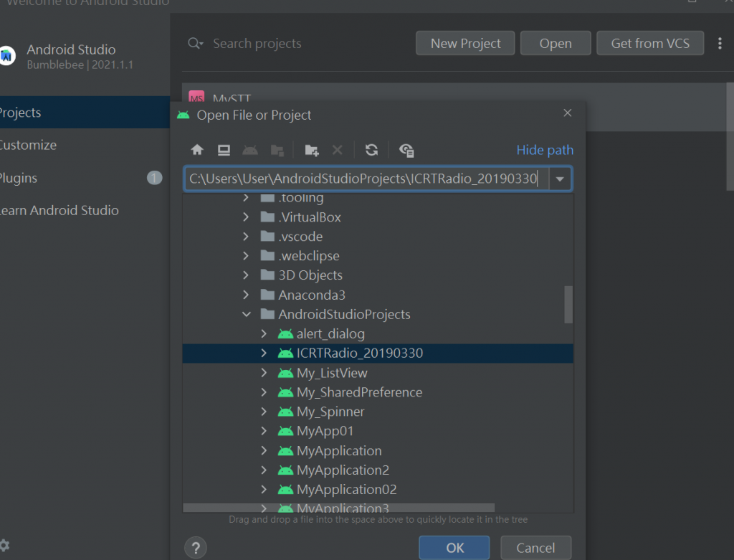734x560 pixels.
Task: Click the search magnifier icon
Action: click(195, 44)
